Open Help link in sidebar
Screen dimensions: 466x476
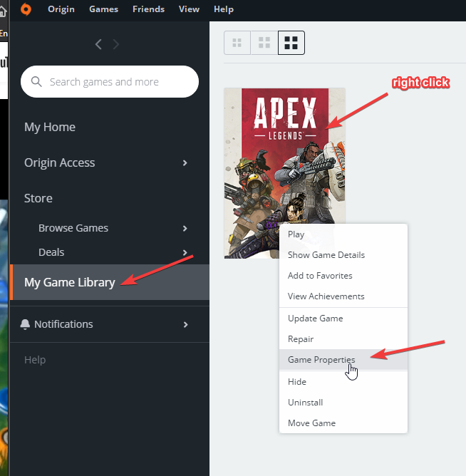[x=35, y=360]
